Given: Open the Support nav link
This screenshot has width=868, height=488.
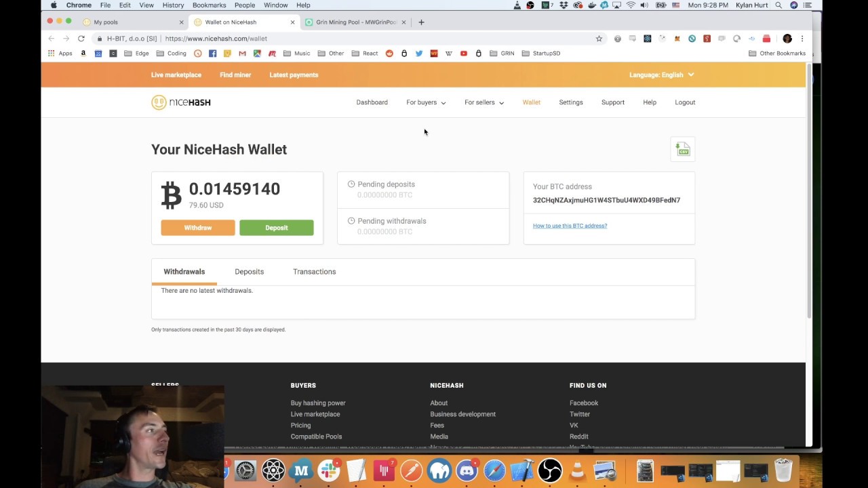Looking at the screenshot, I should pyautogui.click(x=613, y=102).
